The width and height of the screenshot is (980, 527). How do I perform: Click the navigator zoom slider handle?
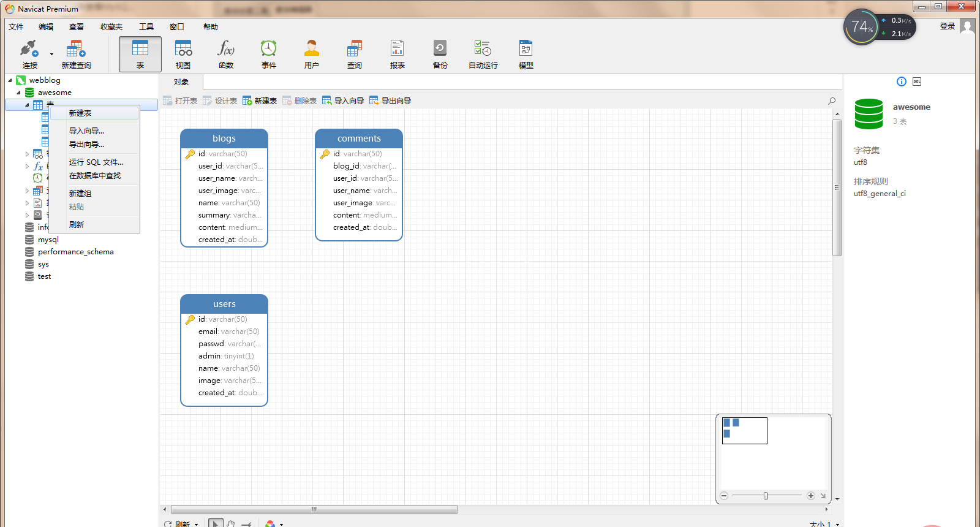[766, 496]
